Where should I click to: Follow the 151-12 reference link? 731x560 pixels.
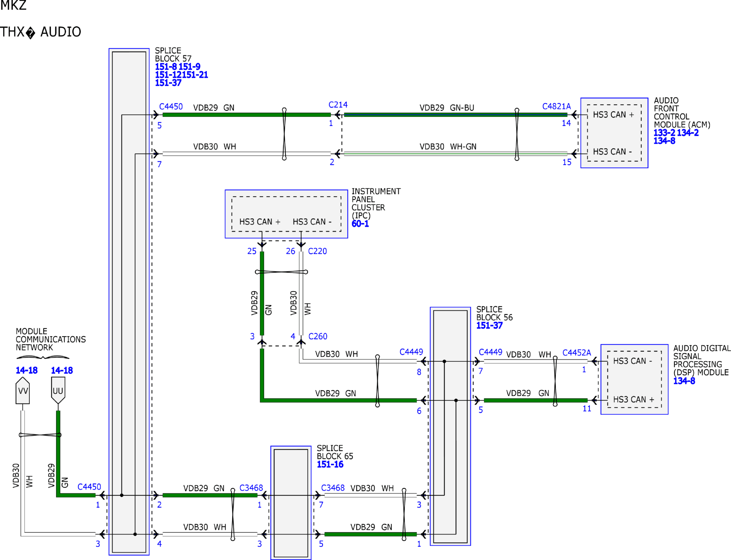tap(169, 75)
